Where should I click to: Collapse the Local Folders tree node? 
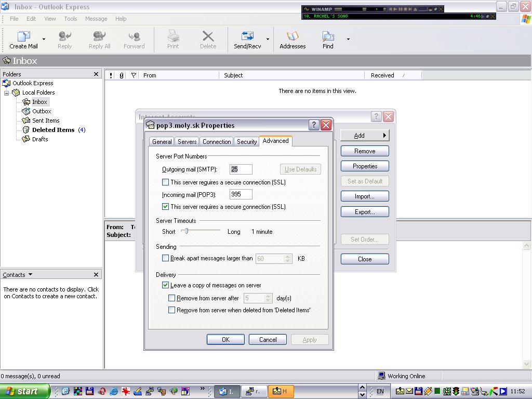point(7,93)
